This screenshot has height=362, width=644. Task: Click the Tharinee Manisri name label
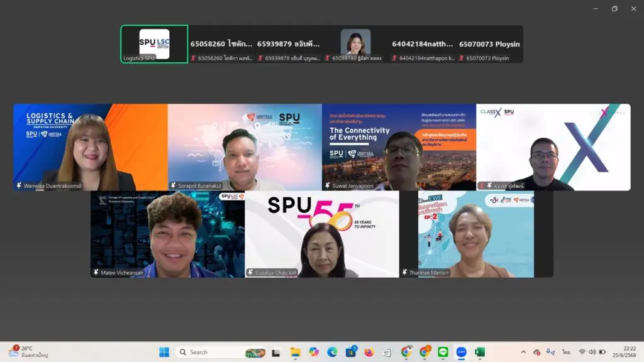[429, 273]
